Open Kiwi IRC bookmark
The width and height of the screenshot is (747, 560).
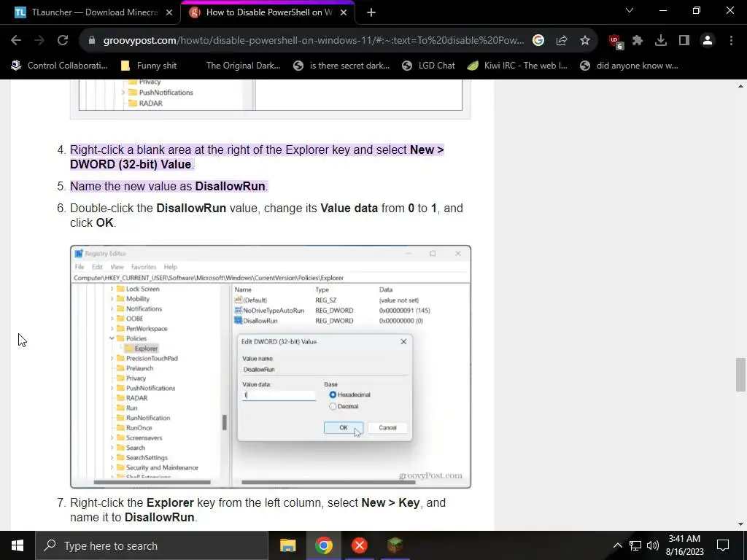coord(517,66)
